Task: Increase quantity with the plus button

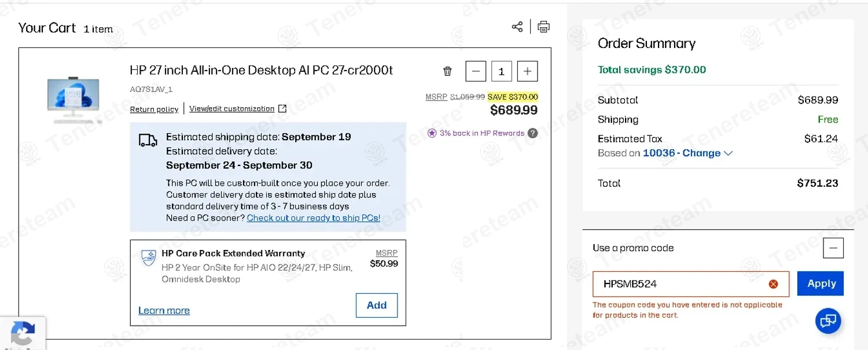Action: (527, 71)
